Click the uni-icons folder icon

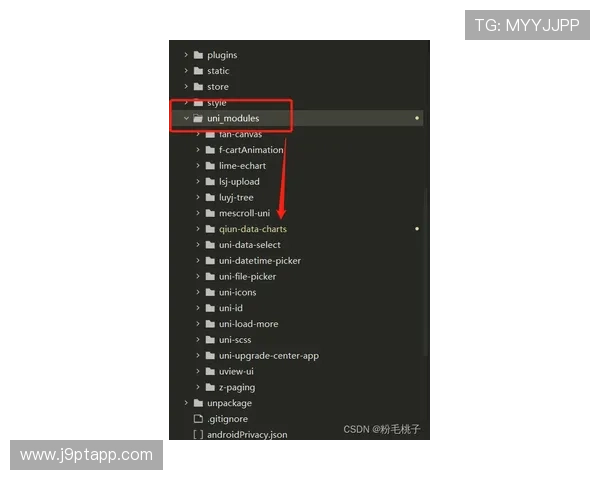point(210,292)
